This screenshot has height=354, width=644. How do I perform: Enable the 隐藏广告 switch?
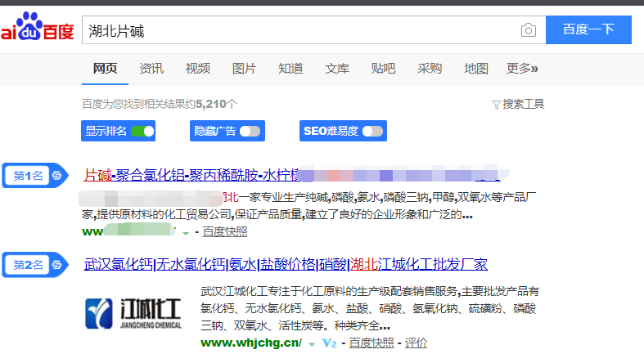250,132
